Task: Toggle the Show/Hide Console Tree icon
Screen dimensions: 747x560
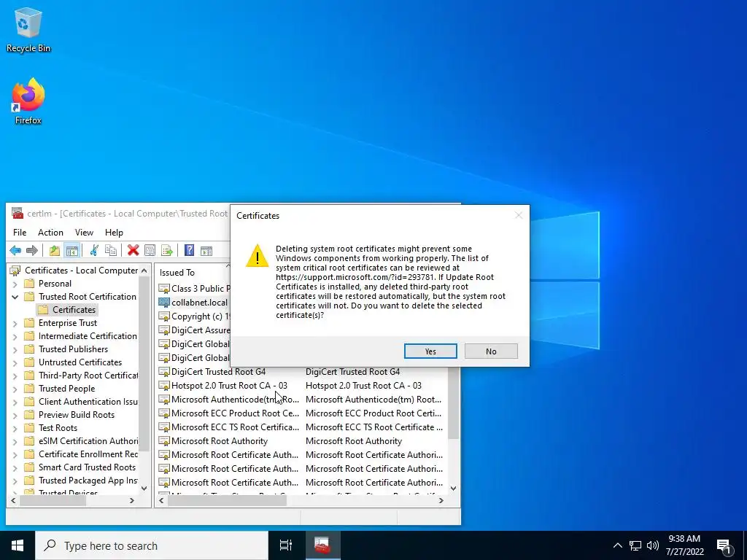Action: [72, 251]
